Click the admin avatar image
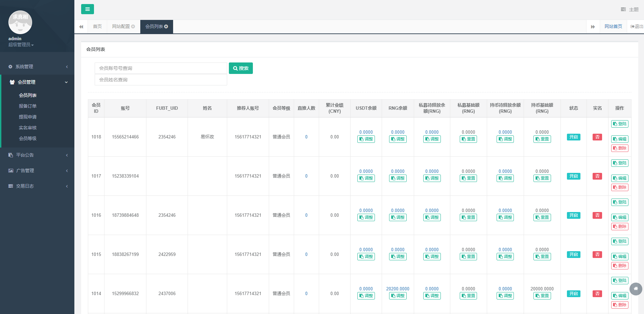 tap(20, 22)
